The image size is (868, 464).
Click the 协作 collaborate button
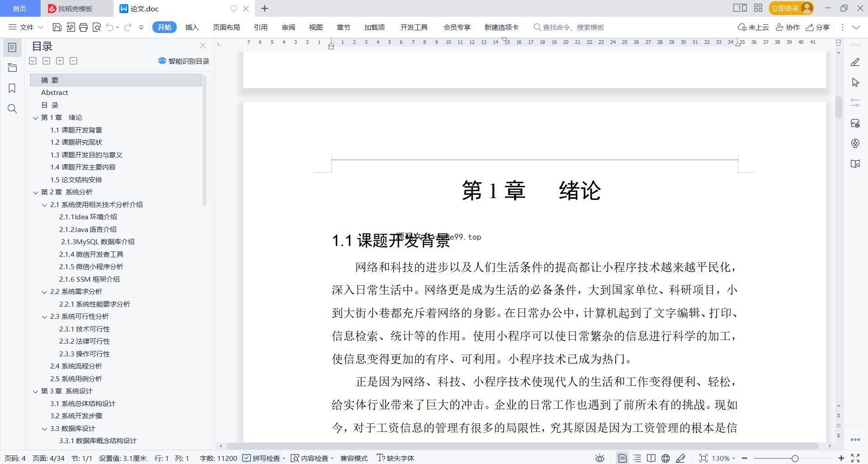[788, 27]
